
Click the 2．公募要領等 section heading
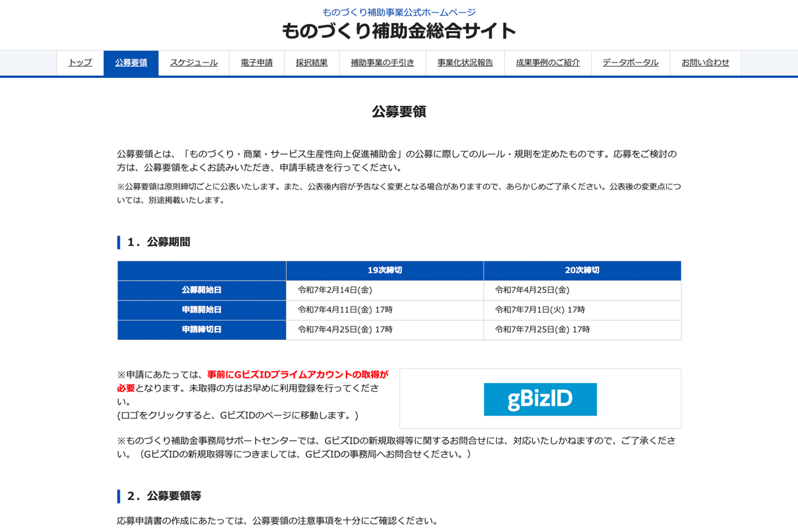[164, 496]
